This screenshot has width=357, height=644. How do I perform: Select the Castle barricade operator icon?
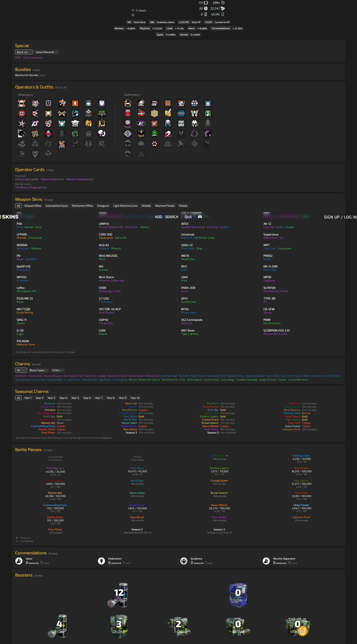(x=168, y=103)
